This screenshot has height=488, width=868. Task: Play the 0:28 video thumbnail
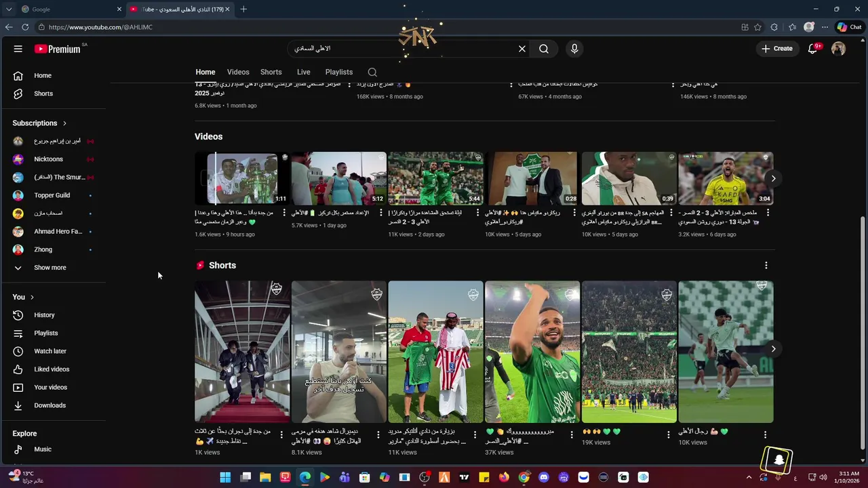(x=532, y=178)
